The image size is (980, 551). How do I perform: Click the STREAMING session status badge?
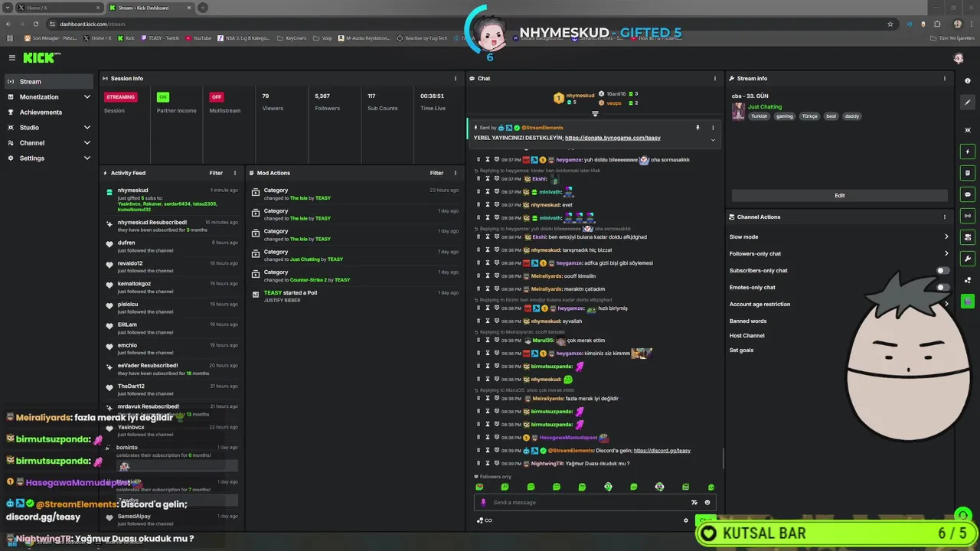click(121, 97)
